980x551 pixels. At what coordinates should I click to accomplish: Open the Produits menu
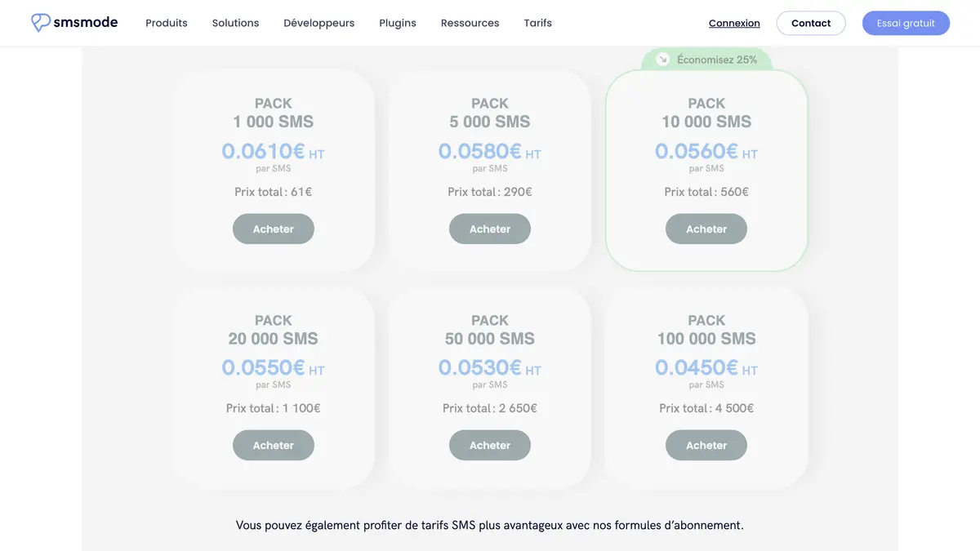click(x=167, y=23)
